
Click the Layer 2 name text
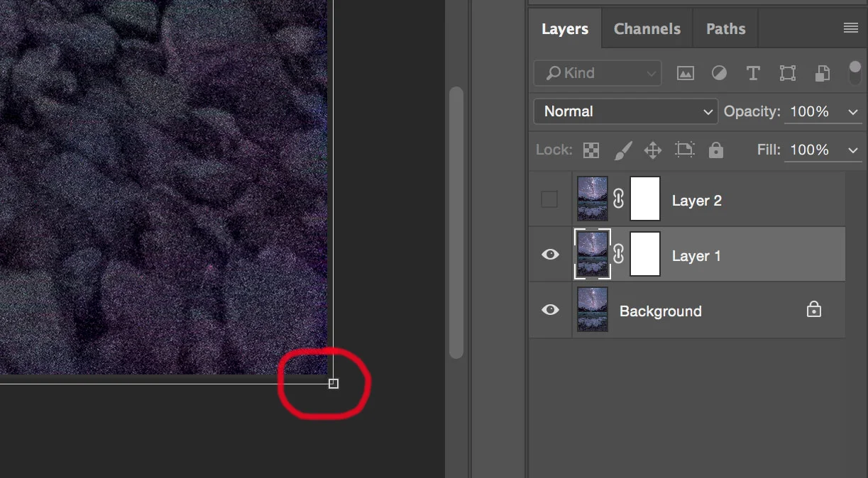pos(697,201)
